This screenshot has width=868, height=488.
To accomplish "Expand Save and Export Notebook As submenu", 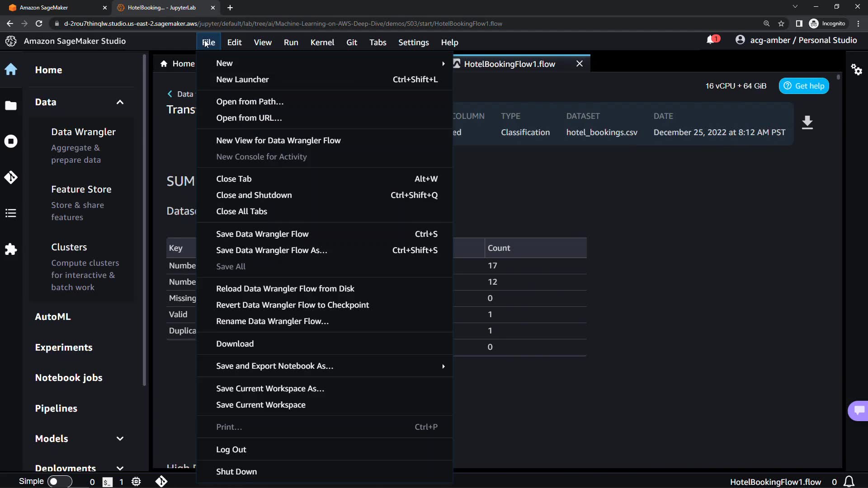I will [x=443, y=366].
